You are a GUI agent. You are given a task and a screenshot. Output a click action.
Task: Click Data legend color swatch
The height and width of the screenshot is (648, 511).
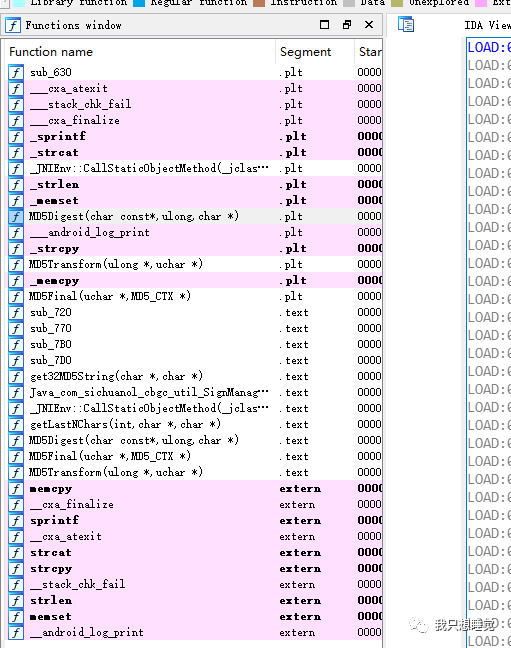349,3
